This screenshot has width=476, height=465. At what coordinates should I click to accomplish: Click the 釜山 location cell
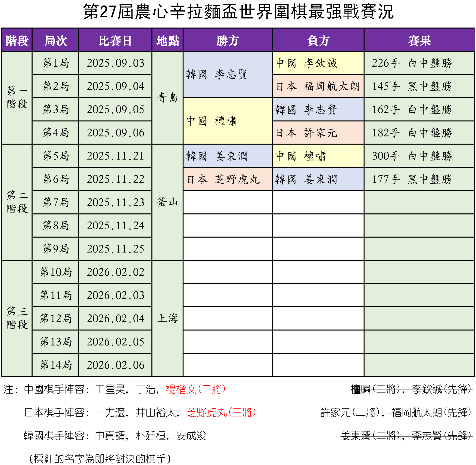167,202
